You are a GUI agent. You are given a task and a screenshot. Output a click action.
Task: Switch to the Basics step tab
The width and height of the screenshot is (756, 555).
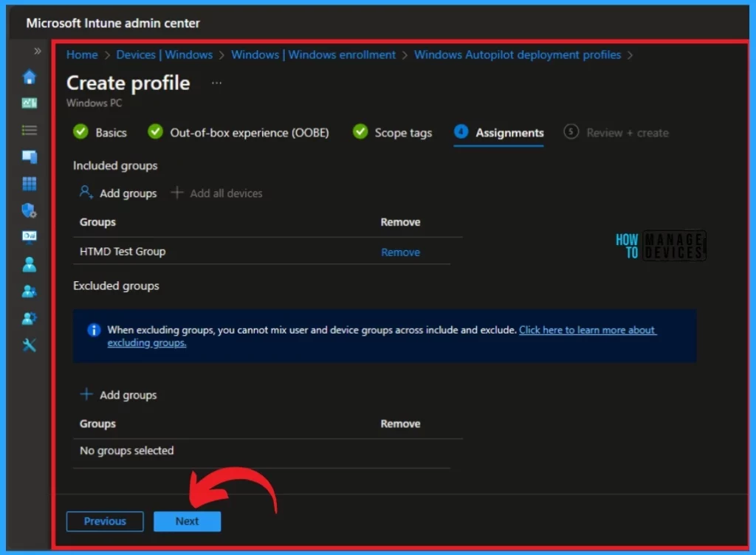point(100,133)
